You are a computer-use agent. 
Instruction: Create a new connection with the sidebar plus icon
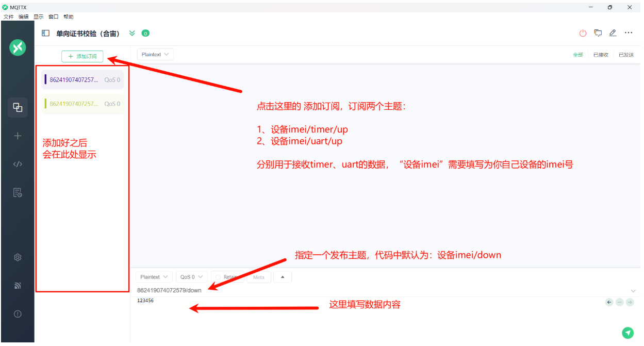click(18, 136)
